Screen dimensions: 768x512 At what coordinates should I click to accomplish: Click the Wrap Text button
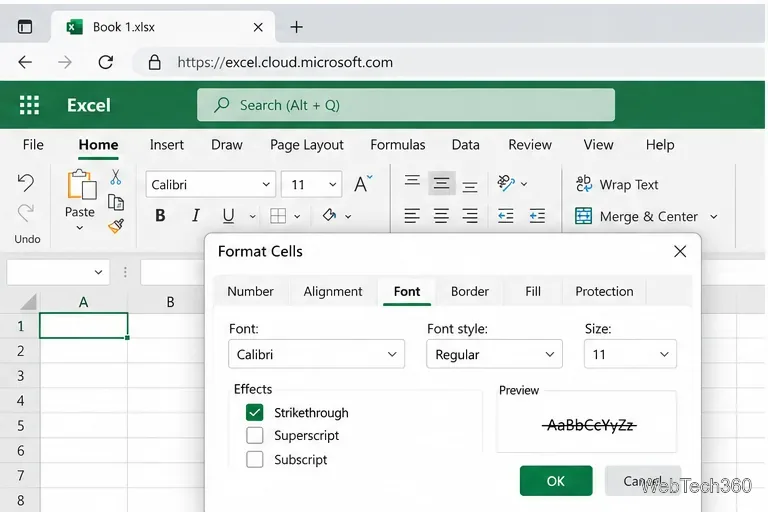(617, 184)
